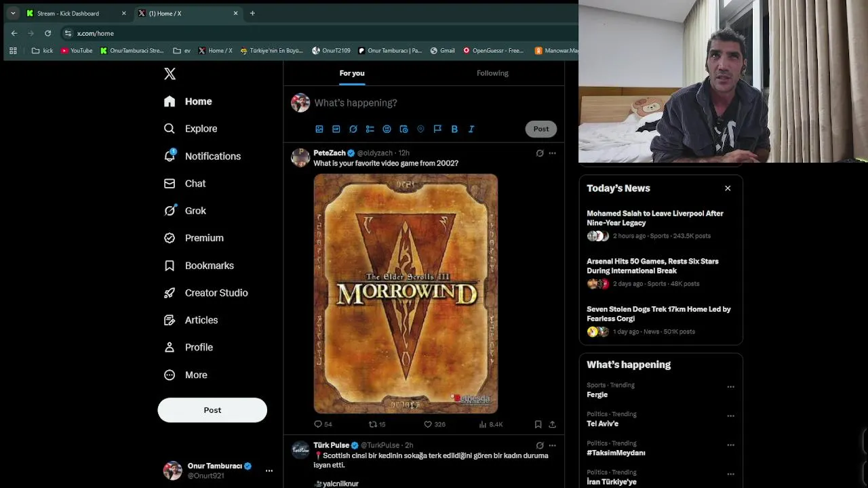Share the PeteZach post

point(552,424)
